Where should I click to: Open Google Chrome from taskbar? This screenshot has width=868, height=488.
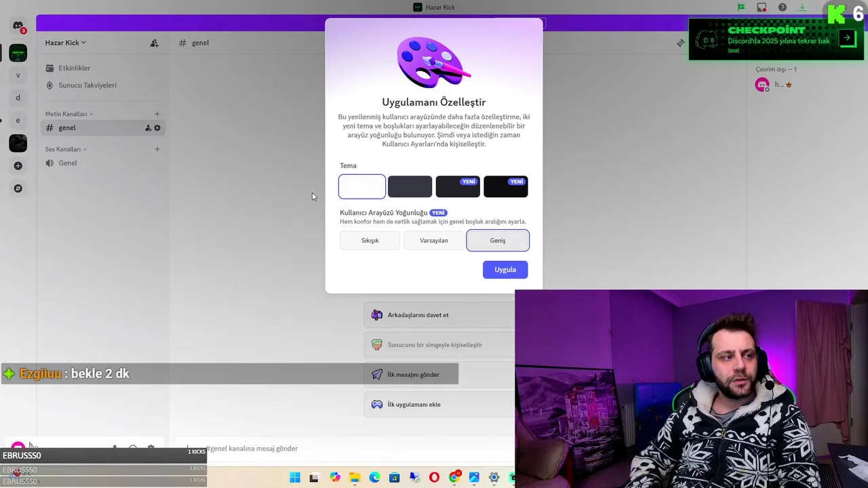click(454, 478)
